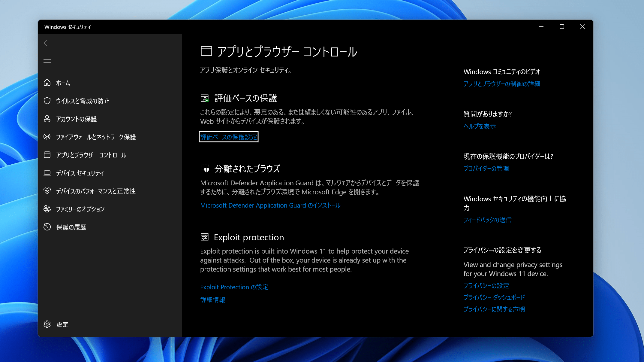Click the Exploit protection section icon
The height and width of the screenshot is (362, 644).
click(205, 237)
